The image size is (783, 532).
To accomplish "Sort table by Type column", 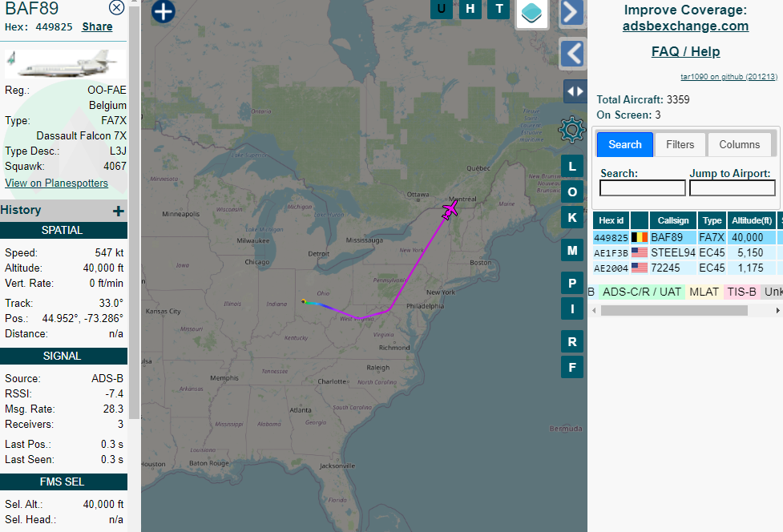I will (712, 220).
